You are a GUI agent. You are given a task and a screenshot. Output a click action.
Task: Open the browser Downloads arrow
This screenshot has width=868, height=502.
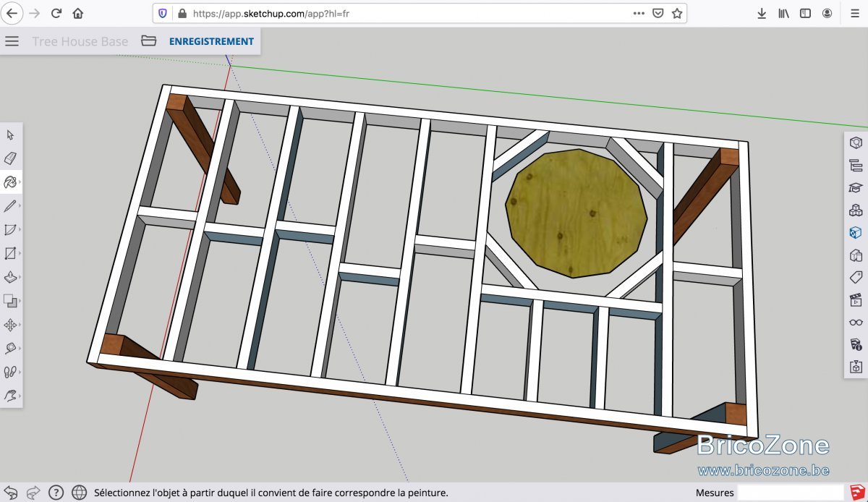(762, 13)
